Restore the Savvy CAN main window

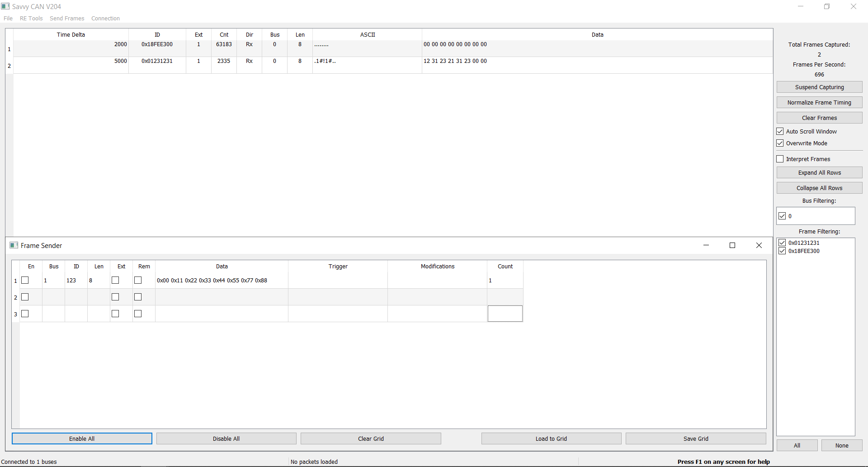click(x=827, y=6)
